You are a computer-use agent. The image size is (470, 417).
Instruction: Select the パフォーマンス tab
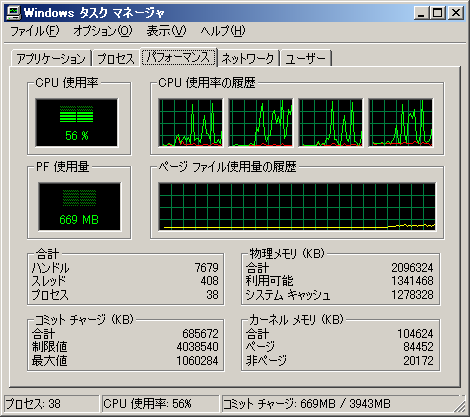[x=179, y=57]
